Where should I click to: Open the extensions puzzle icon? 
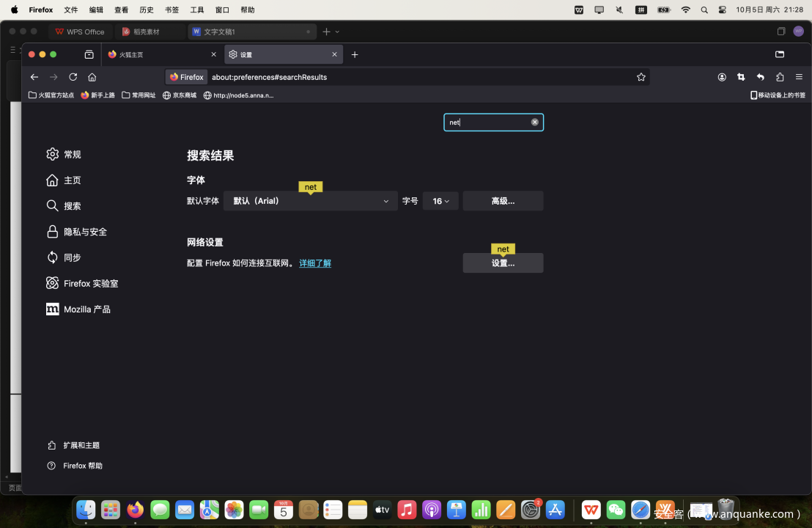pos(780,77)
